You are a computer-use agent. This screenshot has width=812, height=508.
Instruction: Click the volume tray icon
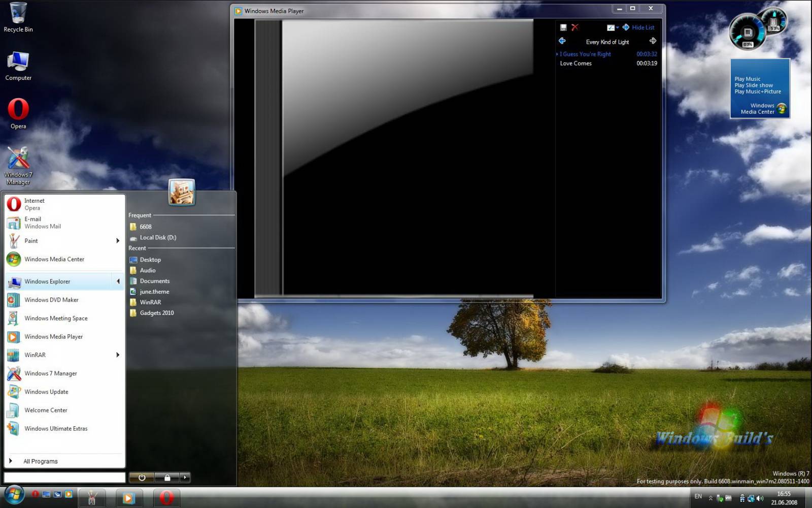[x=760, y=498]
